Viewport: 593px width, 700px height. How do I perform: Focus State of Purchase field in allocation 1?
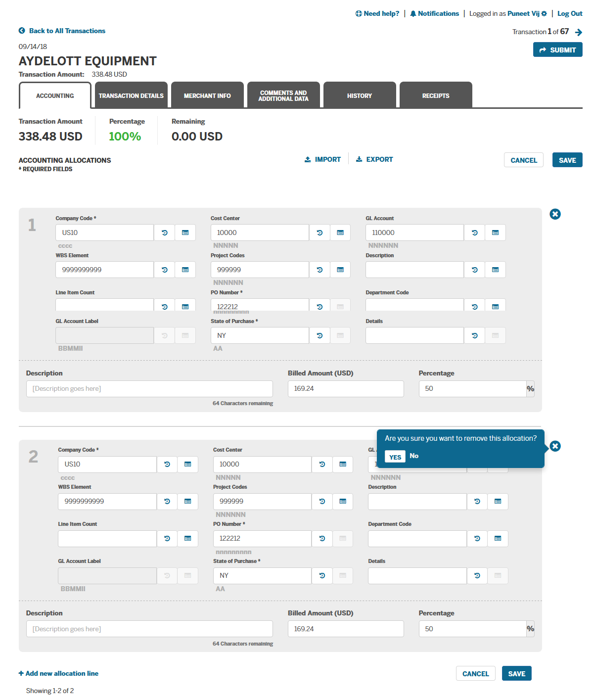(x=260, y=335)
